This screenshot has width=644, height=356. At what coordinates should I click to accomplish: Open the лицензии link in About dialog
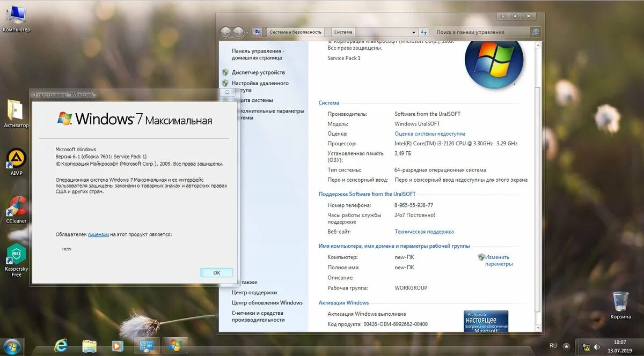click(x=98, y=234)
